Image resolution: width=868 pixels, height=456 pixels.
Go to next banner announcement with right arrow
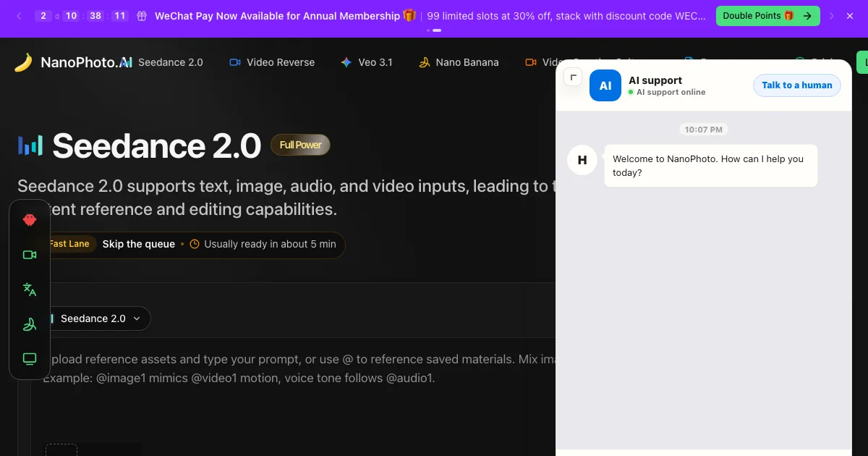[x=832, y=16]
